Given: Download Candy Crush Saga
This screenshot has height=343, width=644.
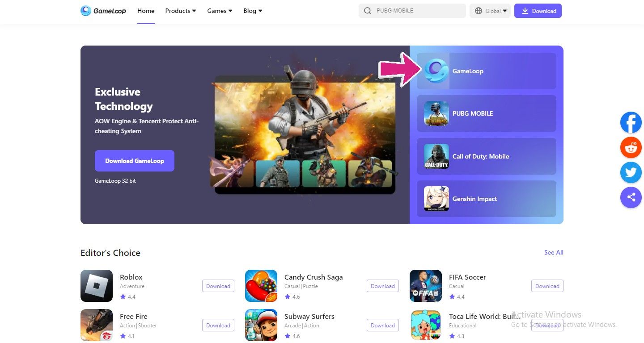Looking at the screenshot, I should click(x=383, y=286).
